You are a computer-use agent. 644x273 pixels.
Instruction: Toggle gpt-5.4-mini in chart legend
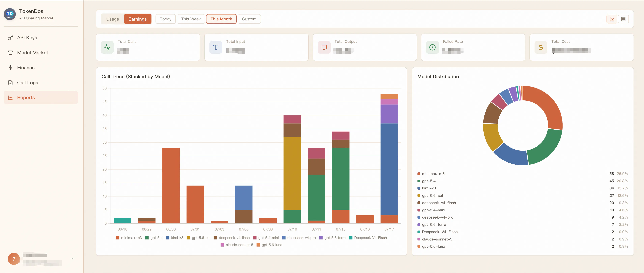[266, 238]
